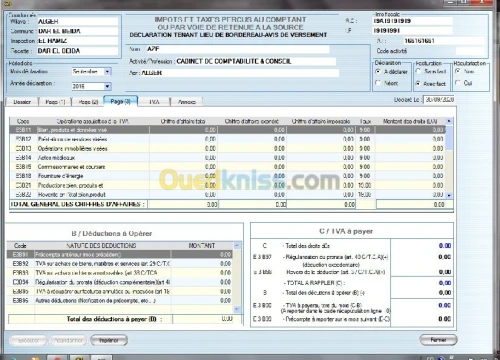Switch to the Page (2) tab

[88, 102]
